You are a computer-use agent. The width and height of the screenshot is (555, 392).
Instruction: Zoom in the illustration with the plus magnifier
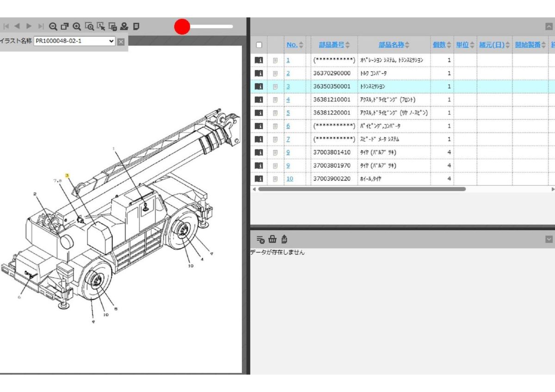77,26
